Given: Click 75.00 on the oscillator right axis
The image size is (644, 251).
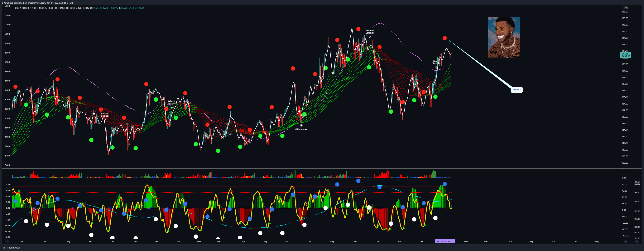Looking at the screenshot, I should tap(624, 191).
